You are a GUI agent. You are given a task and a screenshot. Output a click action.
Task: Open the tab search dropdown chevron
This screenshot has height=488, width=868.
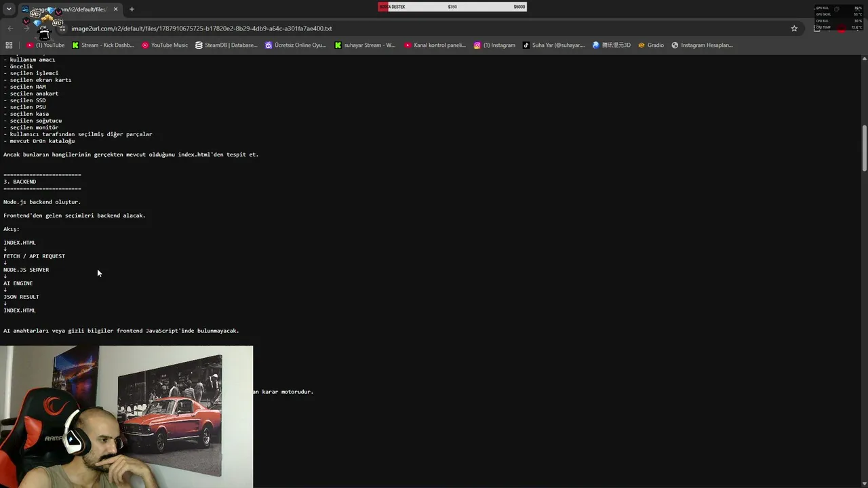pyautogui.click(x=9, y=9)
